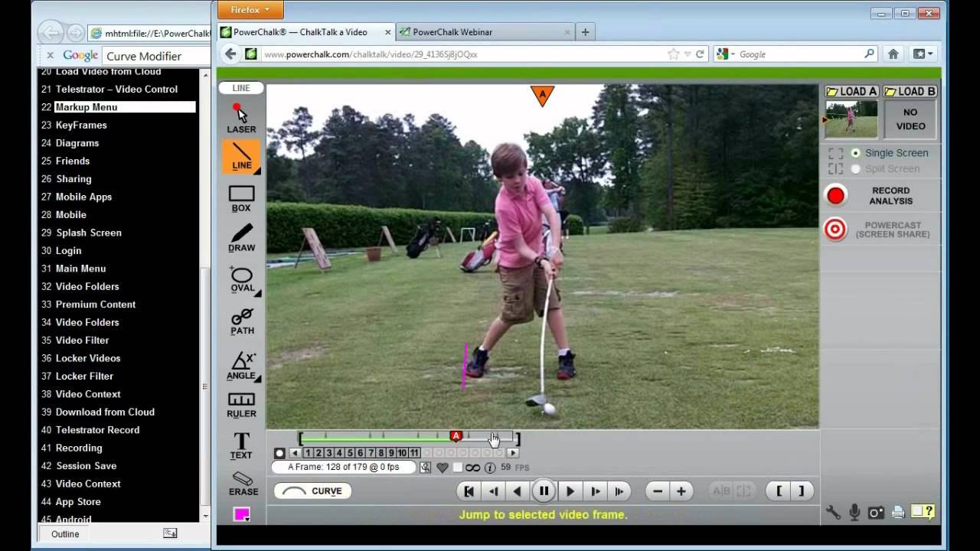Switch to the PowerChalk Webinar tab
This screenshot has width=980, height=551.
485,32
